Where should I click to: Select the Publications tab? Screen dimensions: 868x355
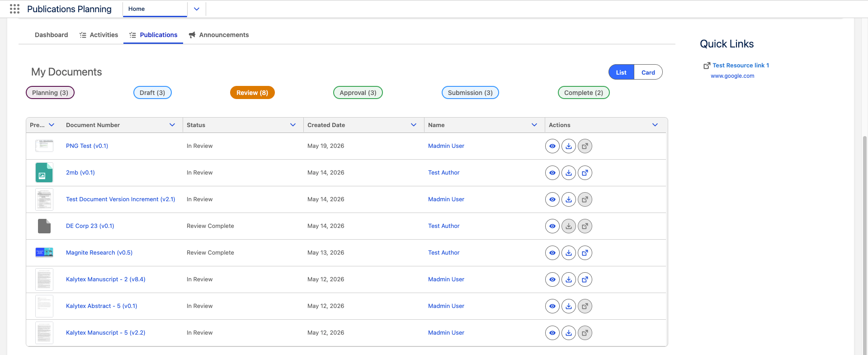tap(153, 35)
